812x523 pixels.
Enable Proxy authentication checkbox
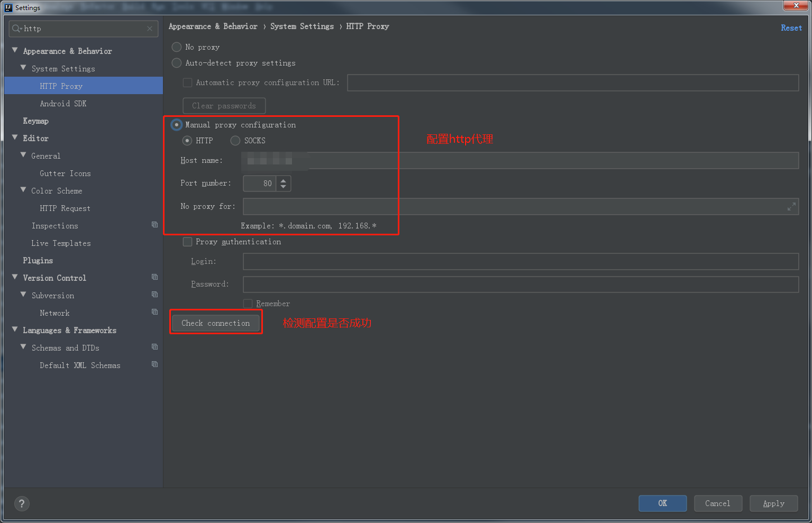[x=187, y=242]
